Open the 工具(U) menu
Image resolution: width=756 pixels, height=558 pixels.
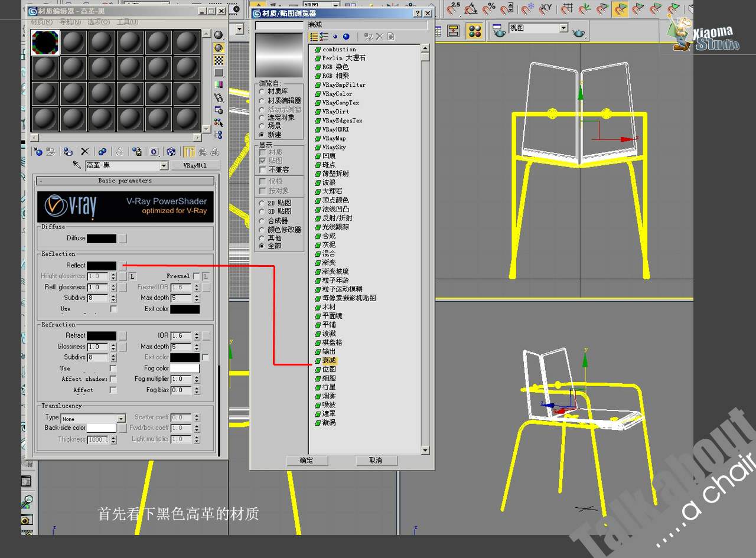pos(127,22)
